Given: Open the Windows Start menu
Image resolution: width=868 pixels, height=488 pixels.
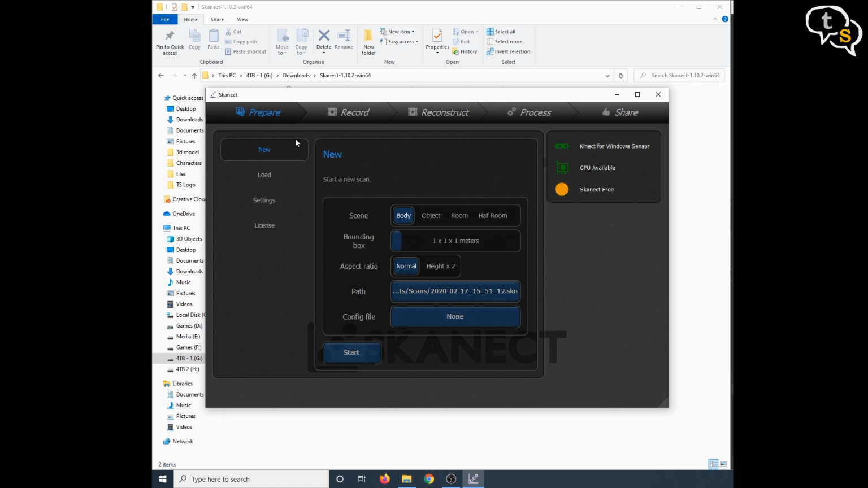Looking at the screenshot, I should (163, 479).
